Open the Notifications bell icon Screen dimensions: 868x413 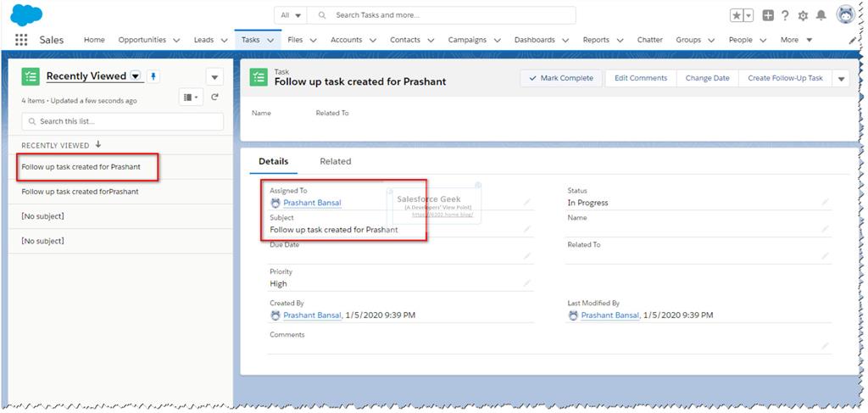pos(821,15)
